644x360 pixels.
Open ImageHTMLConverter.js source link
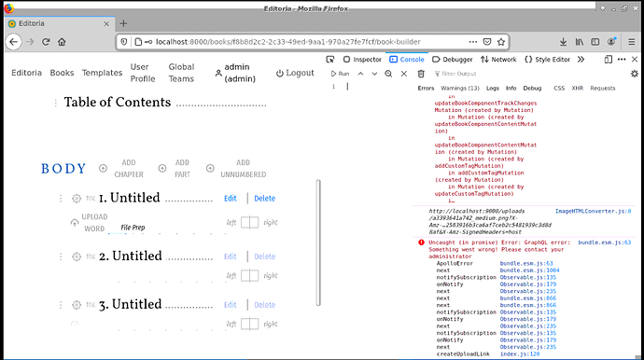point(593,212)
